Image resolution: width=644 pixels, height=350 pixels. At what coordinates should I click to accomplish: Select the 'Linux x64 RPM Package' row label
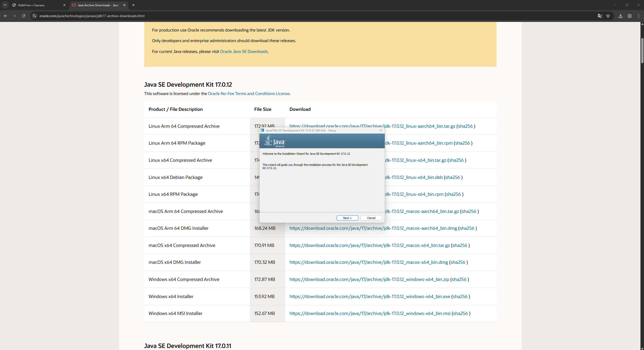click(173, 194)
